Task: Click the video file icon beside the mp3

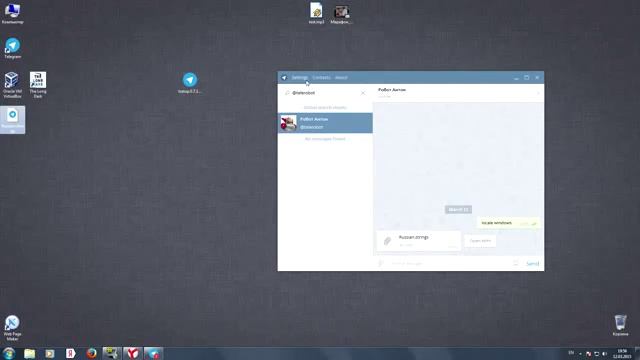Action: pyautogui.click(x=341, y=14)
